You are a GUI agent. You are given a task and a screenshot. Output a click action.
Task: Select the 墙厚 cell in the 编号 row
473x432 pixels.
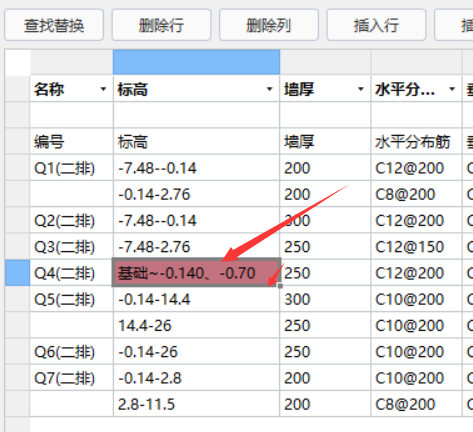point(325,142)
